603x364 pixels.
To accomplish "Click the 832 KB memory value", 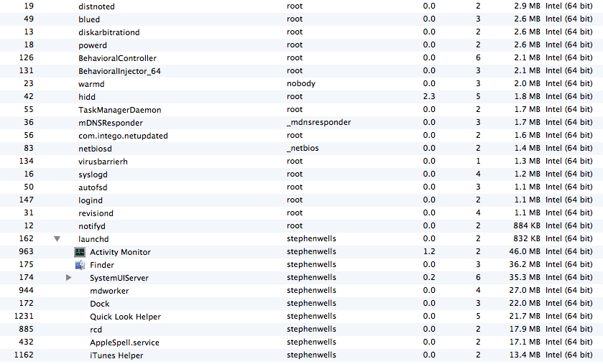I will [527, 238].
